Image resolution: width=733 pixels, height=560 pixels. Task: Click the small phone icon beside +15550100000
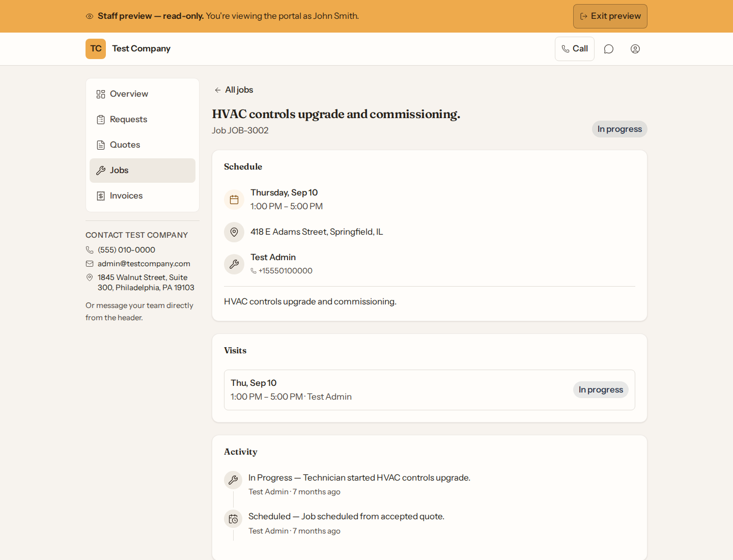tap(253, 271)
